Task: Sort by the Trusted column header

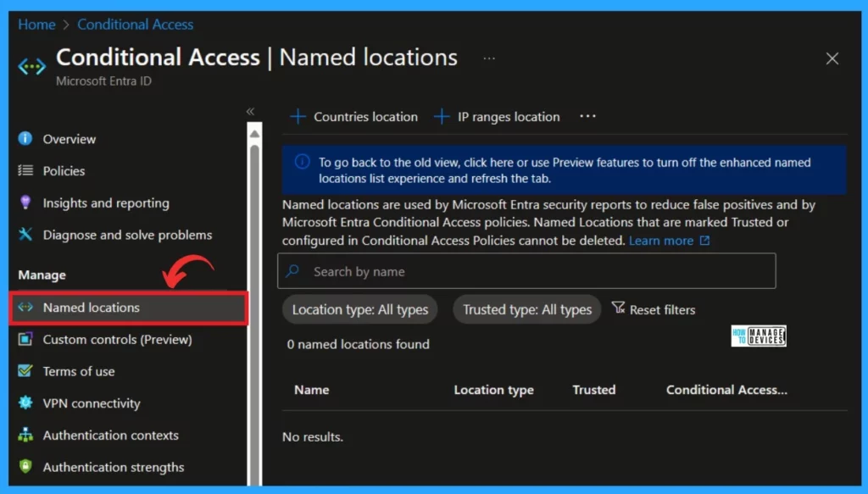Action: (x=594, y=390)
